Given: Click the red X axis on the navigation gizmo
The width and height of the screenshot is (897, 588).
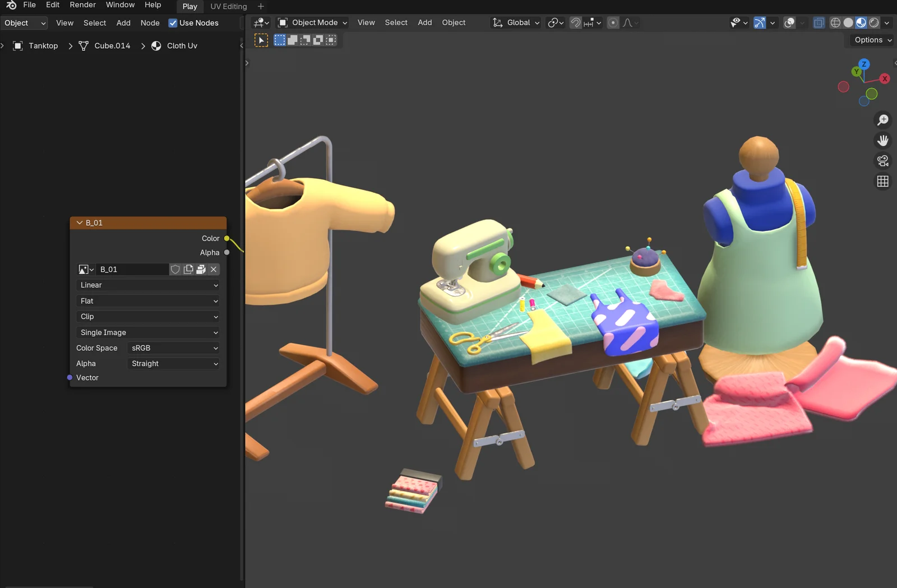Looking at the screenshot, I should pyautogui.click(x=885, y=78).
